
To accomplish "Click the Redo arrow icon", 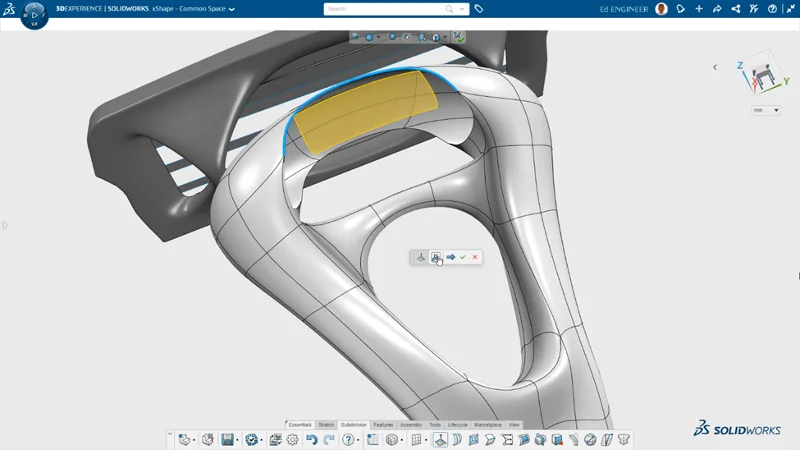I will (329, 439).
